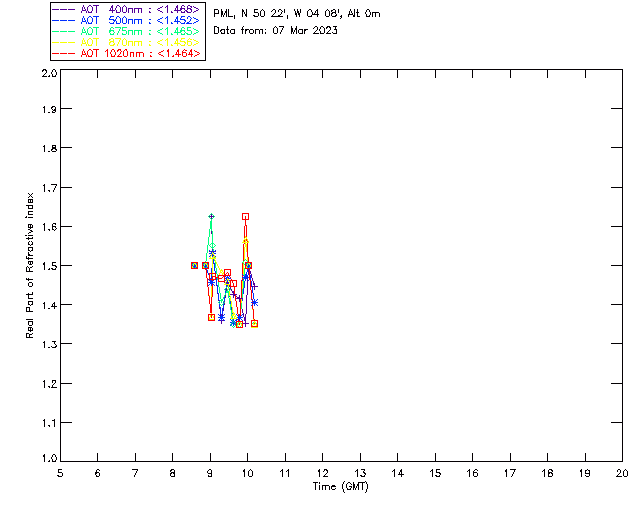Click the '12' label on the time axis
The width and height of the screenshot is (640, 512).
click(322, 473)
